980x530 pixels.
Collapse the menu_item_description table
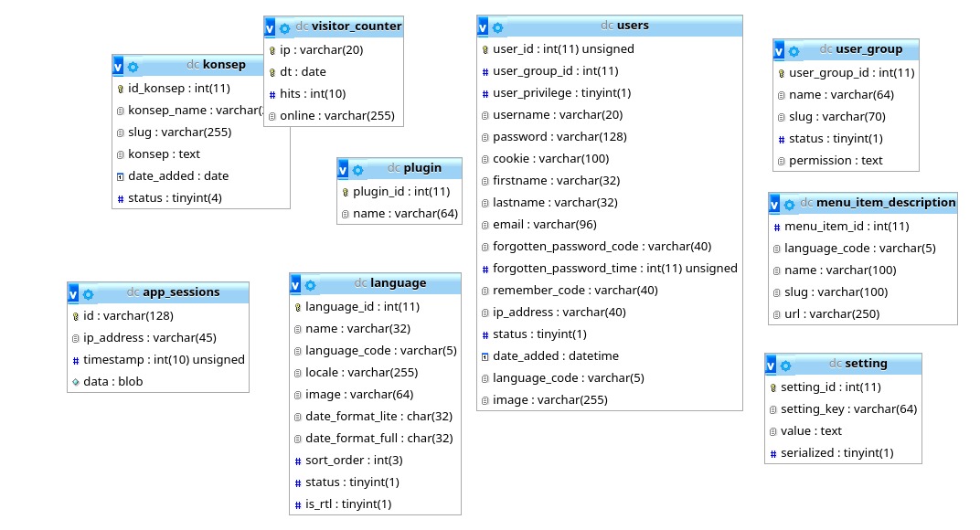(x=776, y=204)
